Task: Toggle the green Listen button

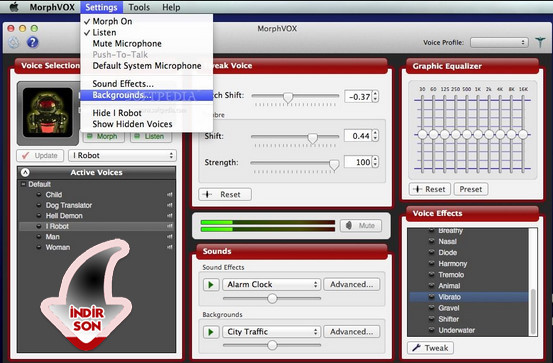Action: 151,136
